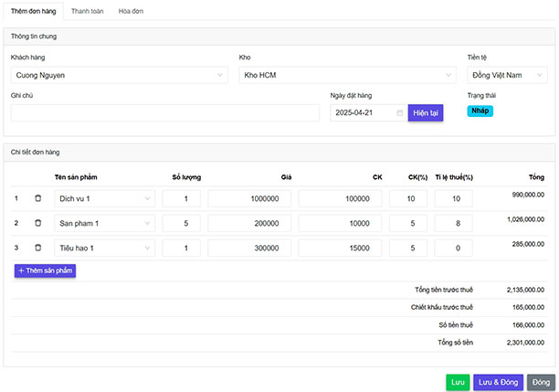Expand the Tiêu hao 1 product dropdown
This screenshot has width=559, height=392.
(104, 248)
